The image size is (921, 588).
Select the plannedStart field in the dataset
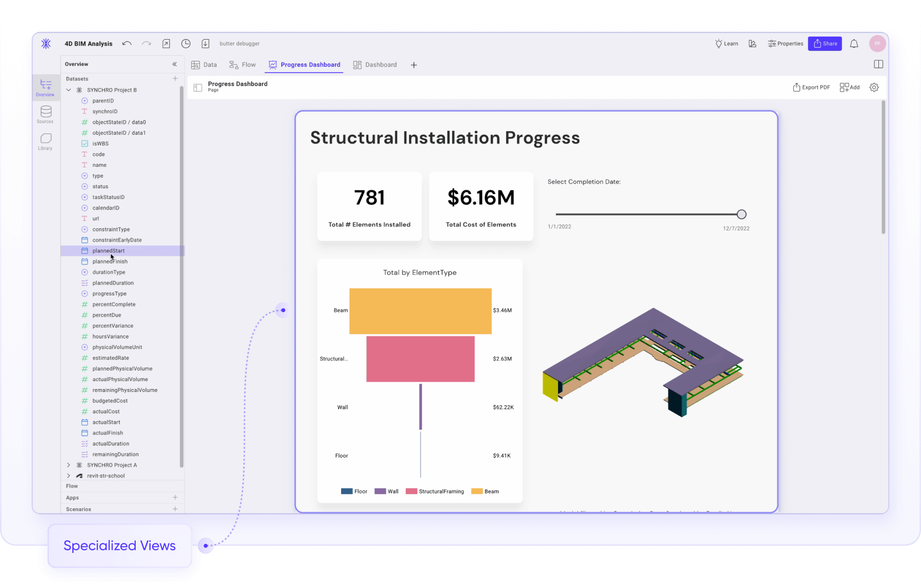click(108, 251)
